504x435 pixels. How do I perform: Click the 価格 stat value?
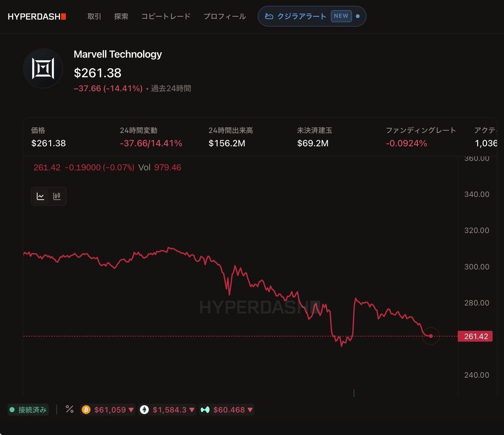[x=48, y=143]
